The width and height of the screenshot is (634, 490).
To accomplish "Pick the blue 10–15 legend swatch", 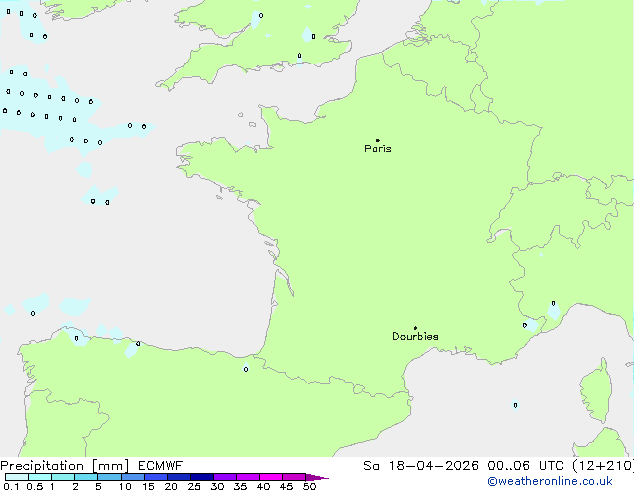I will tap(132, 477).
